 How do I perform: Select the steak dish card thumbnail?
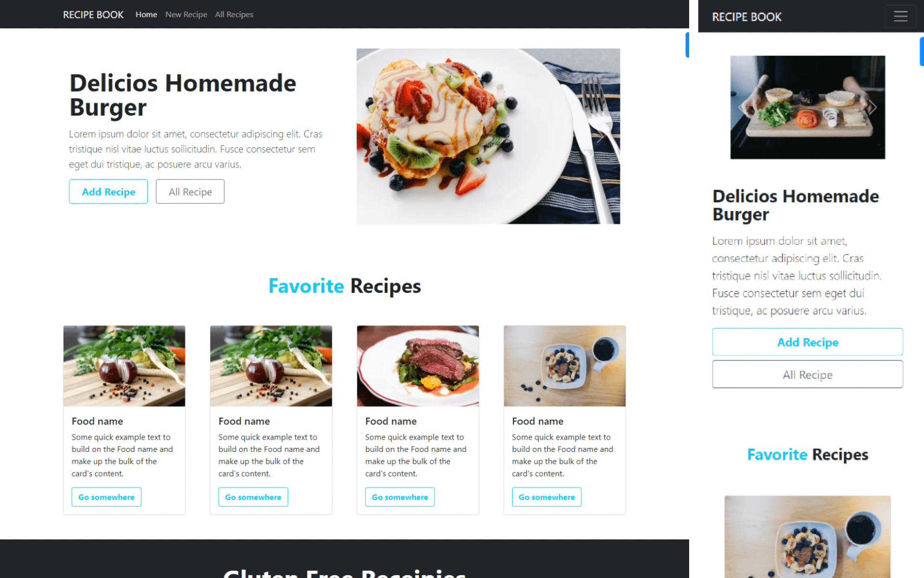[418, 366]
